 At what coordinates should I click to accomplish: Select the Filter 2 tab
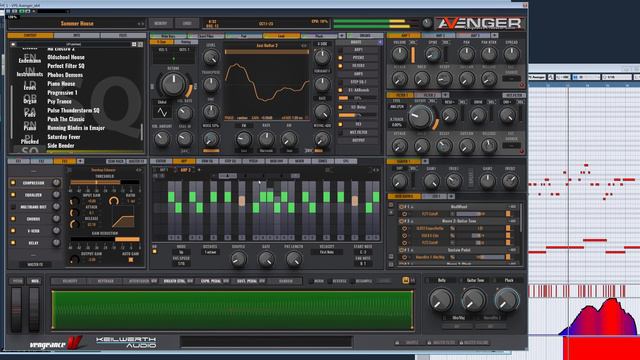coord(428,95)
